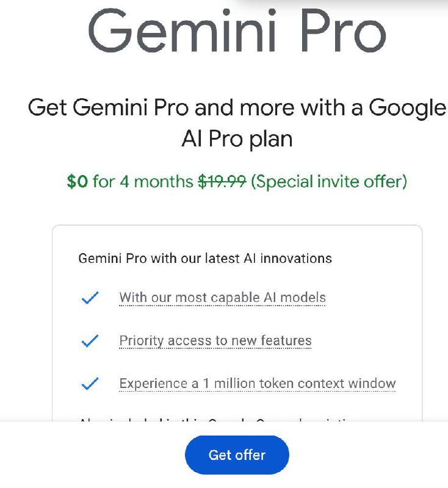The height and width of the screenshot is (488, 448).
Task: Click checkmark beside 1 million token context window
Action: [x=90, y=384]
